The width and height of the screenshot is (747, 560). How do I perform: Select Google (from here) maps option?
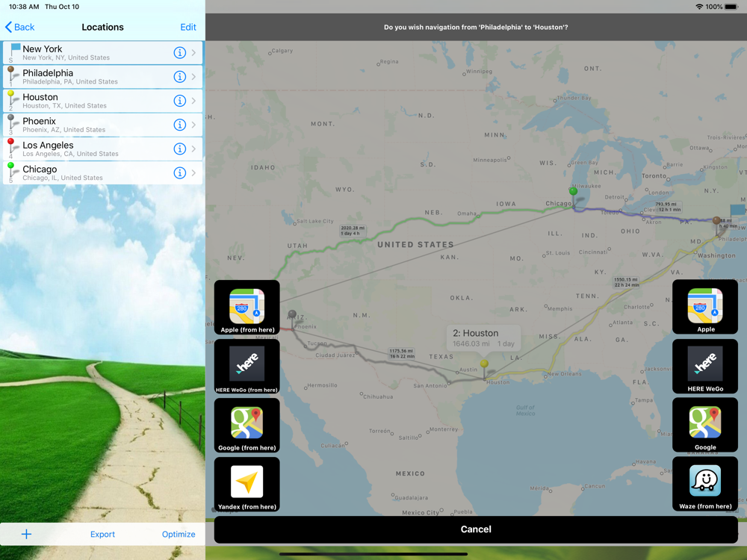coord(247,426)
